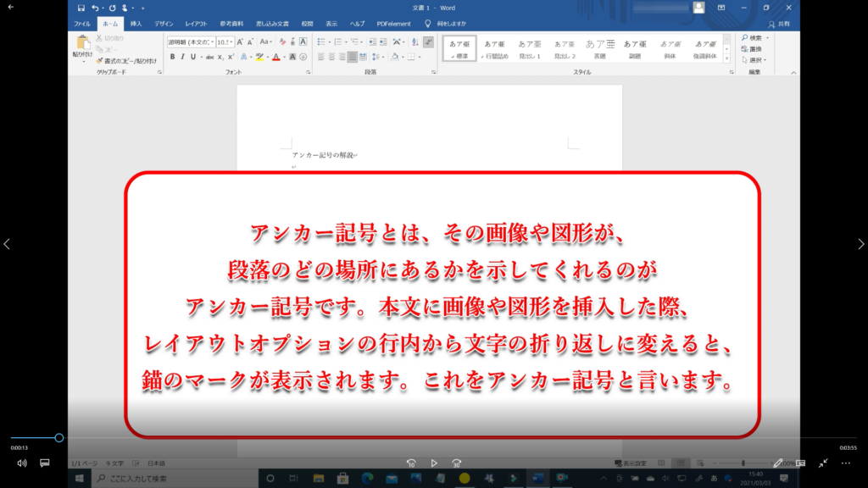
Task: Open the video captions icon
Action: click(x=45, y=463)
